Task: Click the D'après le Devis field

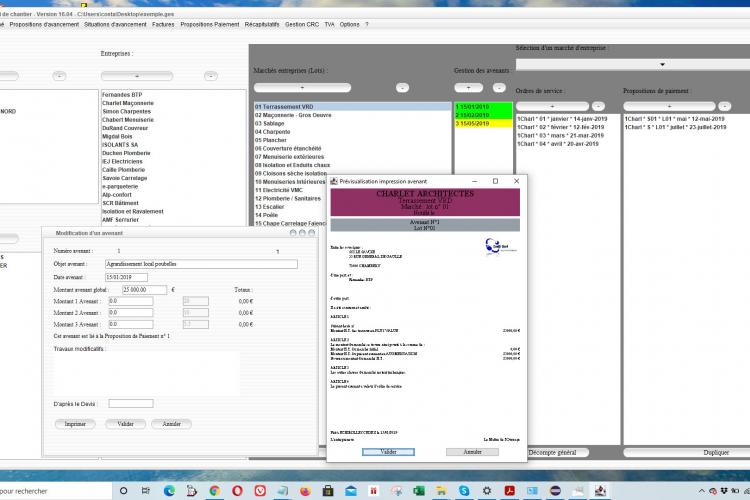Action: 131,404
